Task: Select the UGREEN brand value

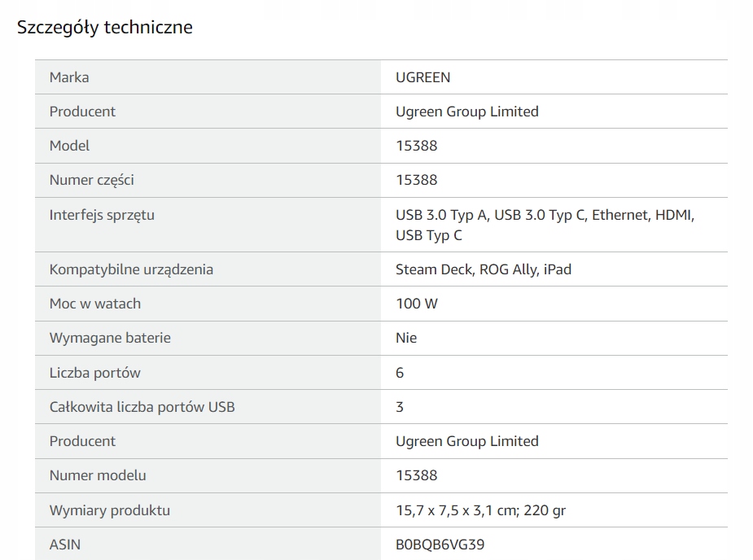Action: coord(422,77)
